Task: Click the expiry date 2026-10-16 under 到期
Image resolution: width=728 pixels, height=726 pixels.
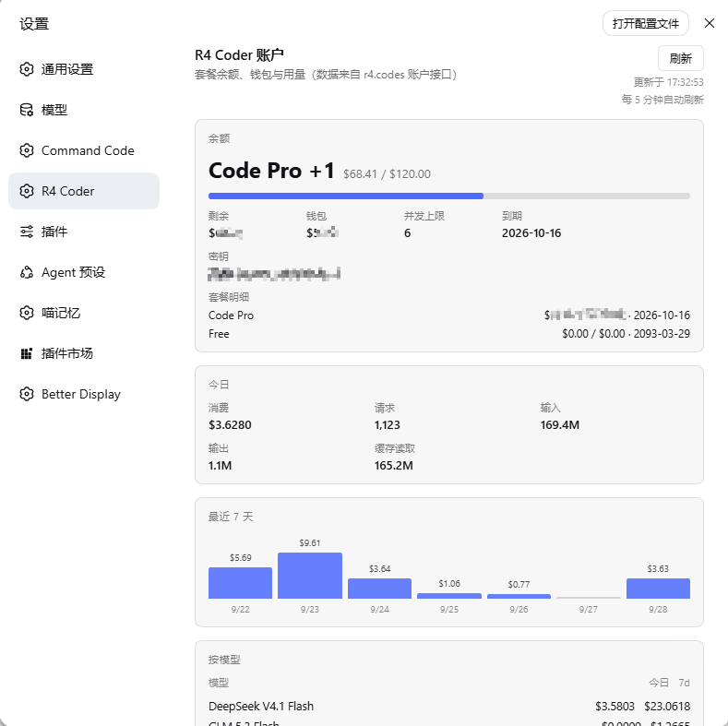Action: tap(531, 233)
